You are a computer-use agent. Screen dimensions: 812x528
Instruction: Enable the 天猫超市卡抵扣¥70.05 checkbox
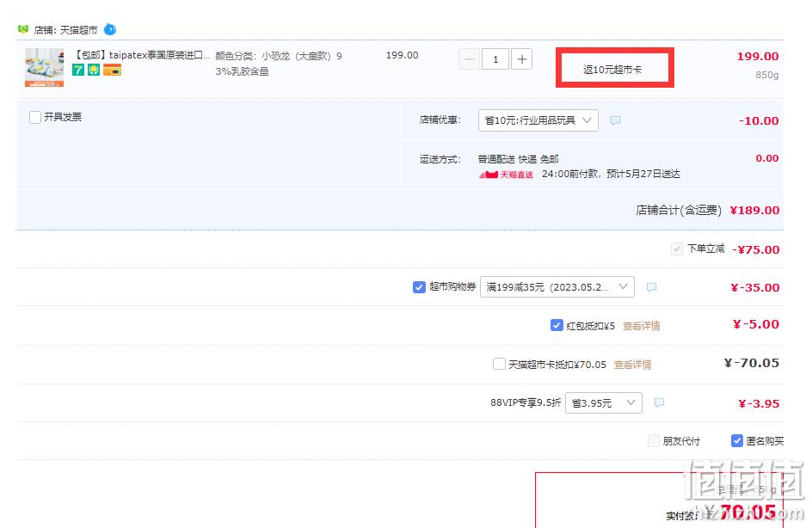(x=499, y=365)
